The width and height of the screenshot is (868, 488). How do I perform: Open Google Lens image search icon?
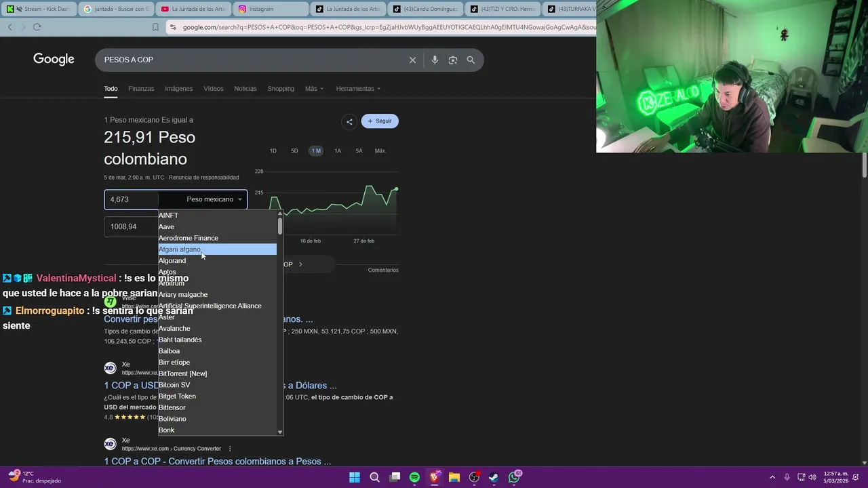pyautogui.click(x=452, y=60)
